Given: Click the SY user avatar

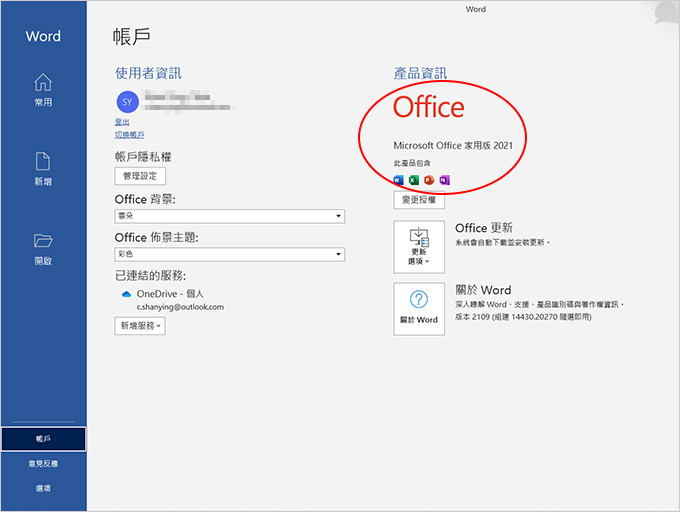Looking at the screenshot, I should pos(127,102).
